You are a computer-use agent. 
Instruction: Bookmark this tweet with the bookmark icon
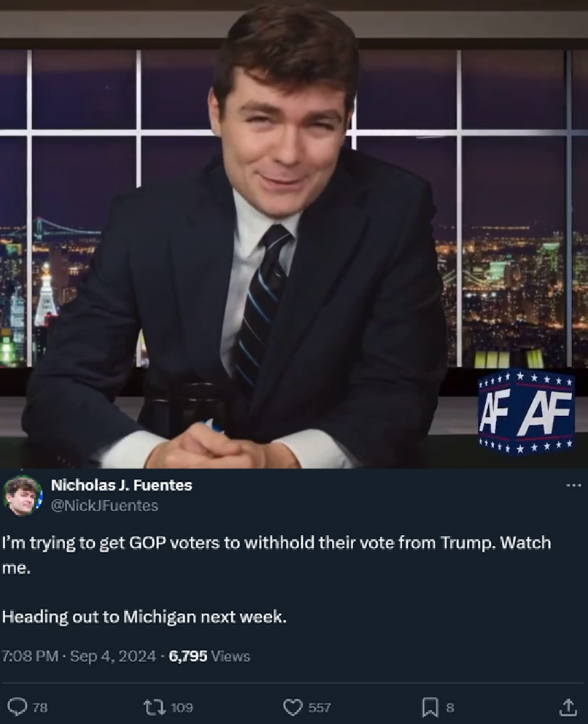tap(430, 707)
